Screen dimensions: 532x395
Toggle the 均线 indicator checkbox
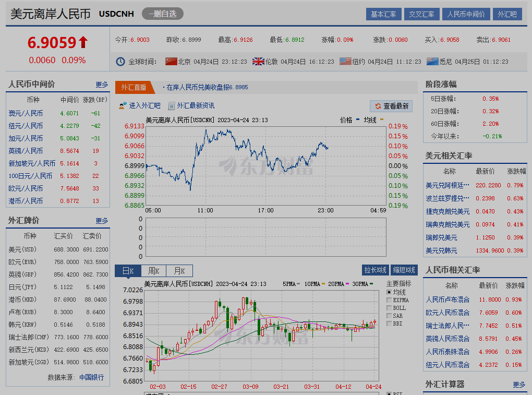coord(389,292)
